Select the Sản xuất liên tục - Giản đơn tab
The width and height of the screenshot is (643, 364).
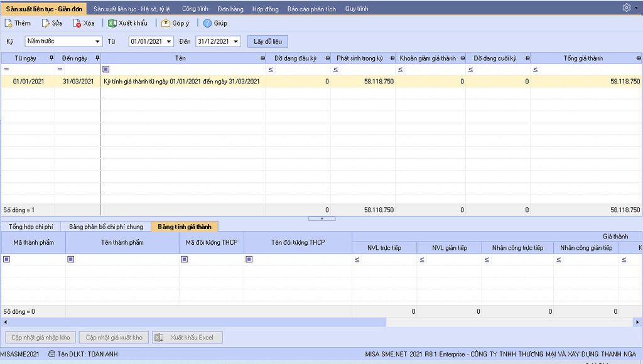click(44, 9)
